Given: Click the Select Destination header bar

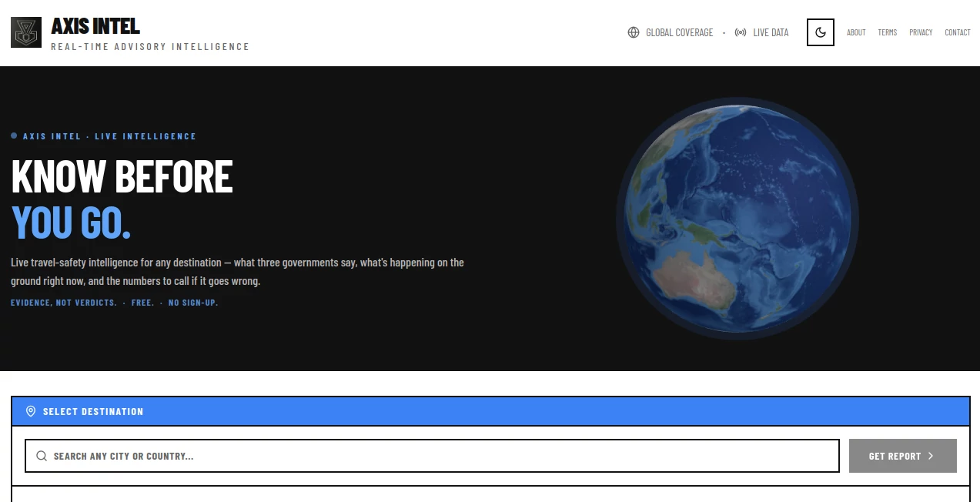Looking at the screenshot, I should click(490, 411).
